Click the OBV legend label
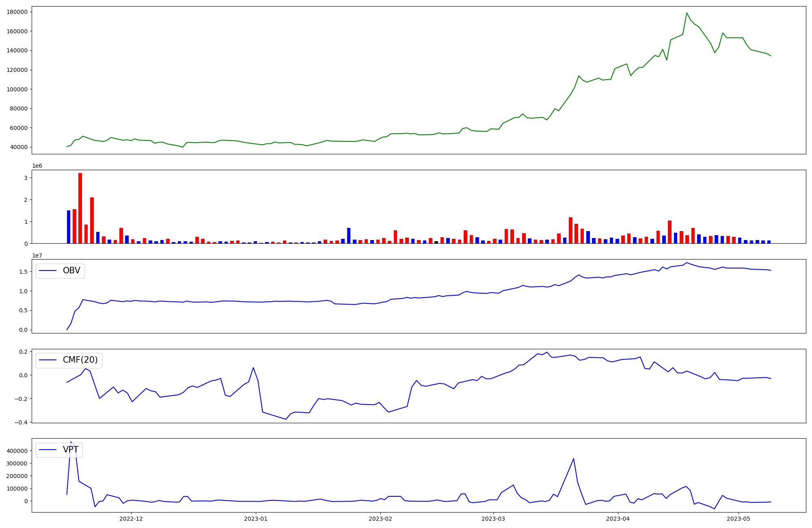 pos(71,270)
